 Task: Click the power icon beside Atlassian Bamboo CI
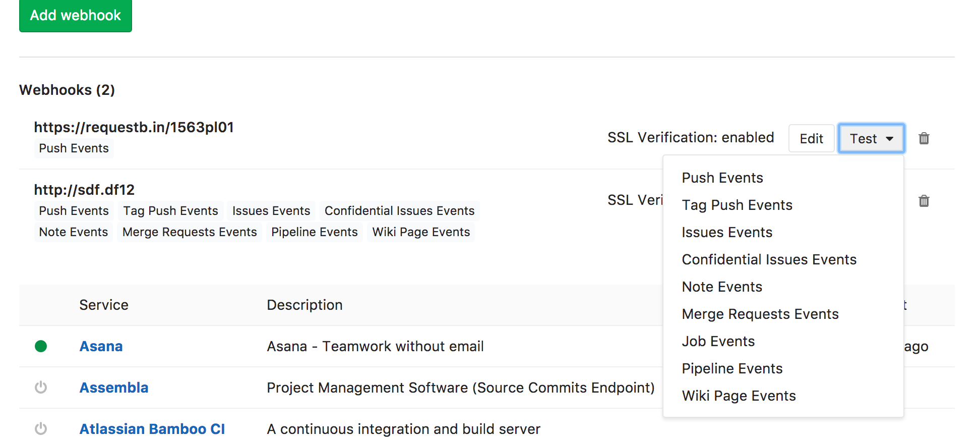coord(41,428)
